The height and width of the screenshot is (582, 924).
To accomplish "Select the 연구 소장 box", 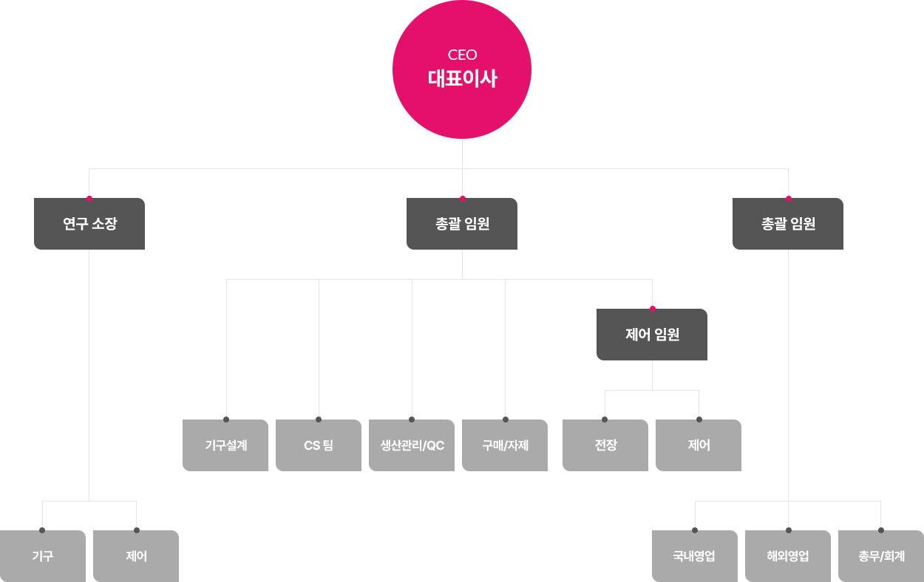I will pyautogui.click(x=89, y=224).
